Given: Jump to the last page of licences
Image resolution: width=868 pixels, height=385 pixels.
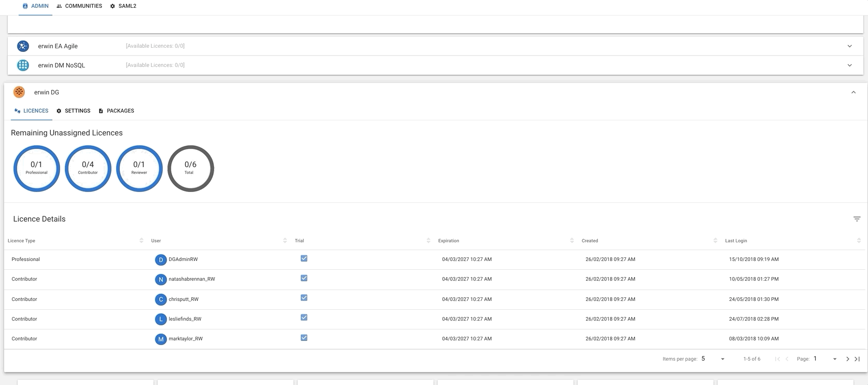Looking at the screenshot, I should click(x=857, y=359).
